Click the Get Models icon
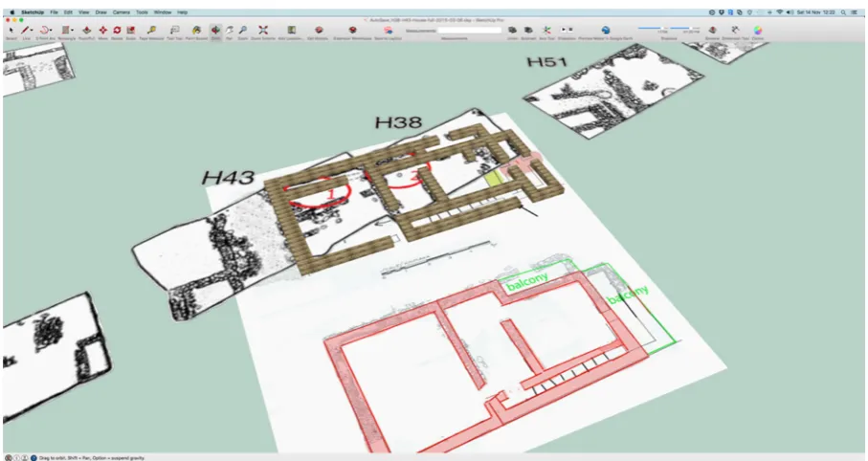Viewport: 868px width, 461px height. [319, 31]
